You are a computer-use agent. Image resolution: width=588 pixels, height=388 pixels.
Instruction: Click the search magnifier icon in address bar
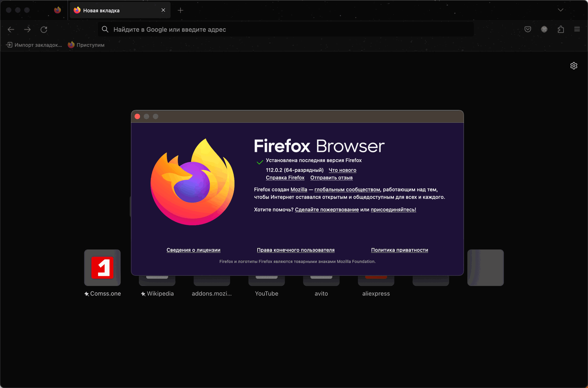point(105,29)
